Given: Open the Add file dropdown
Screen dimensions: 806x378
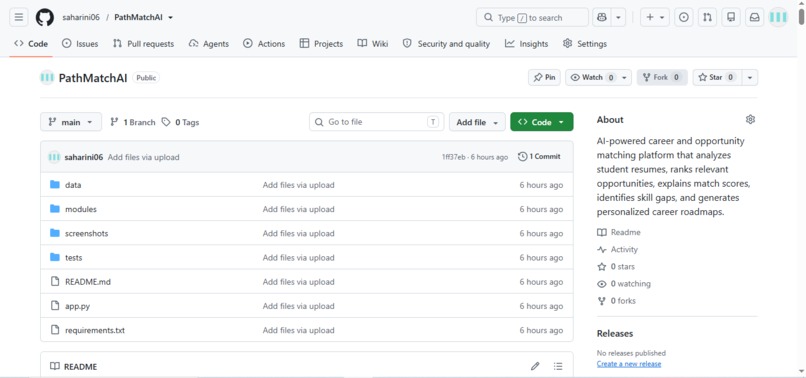Looking at the screenshot, I should tap(477, 122).
